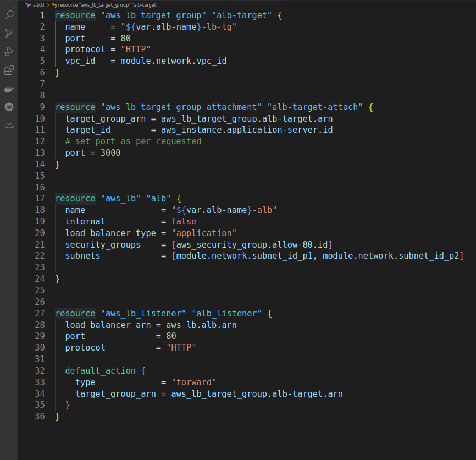This screenshot has width=476, height=460.
Task: Open the Docker extension panel
Action: (9, 89)
